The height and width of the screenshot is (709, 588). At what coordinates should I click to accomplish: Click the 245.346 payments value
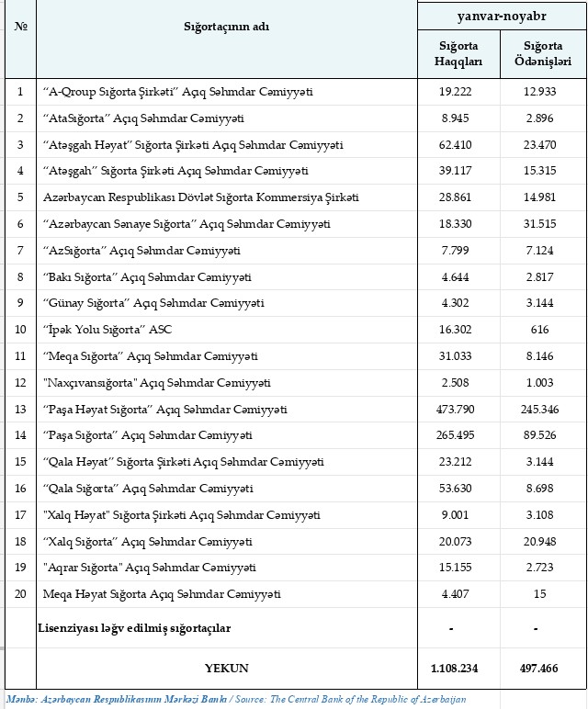point(543,409)
